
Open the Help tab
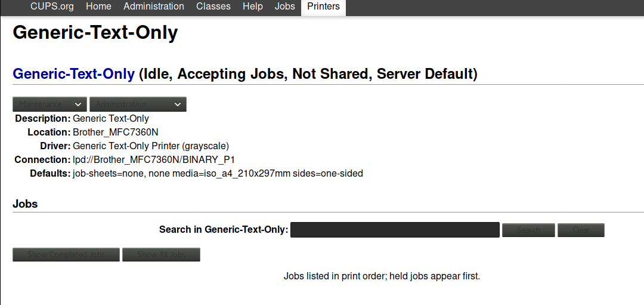point(253,7)
